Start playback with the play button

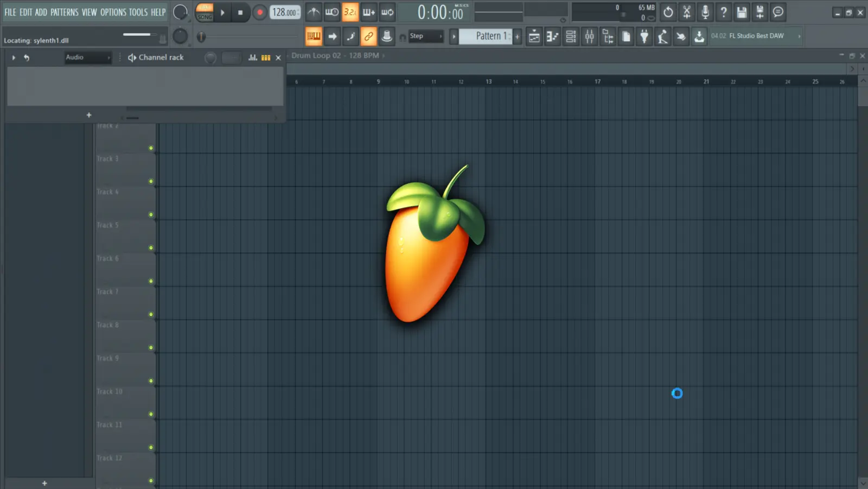(222, 12)
